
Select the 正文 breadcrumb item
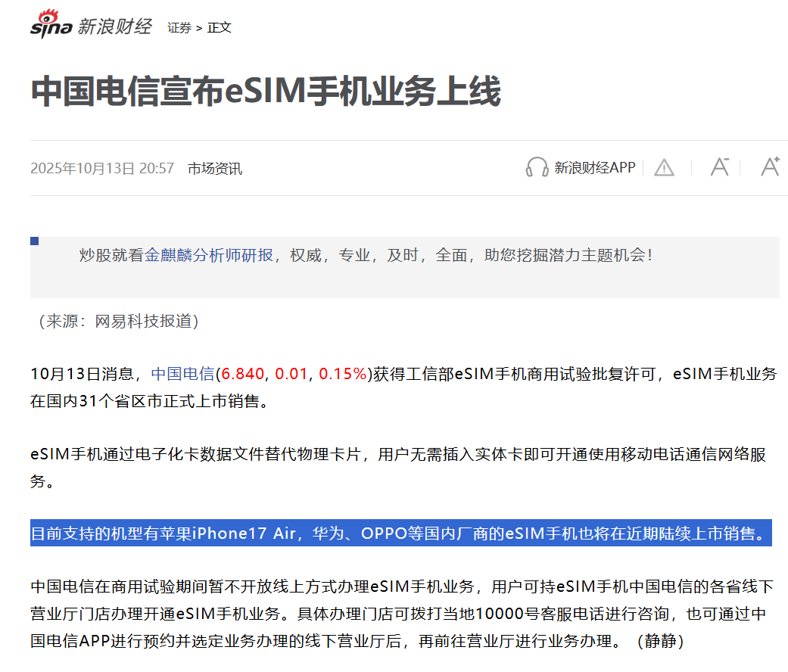point(219,28)
